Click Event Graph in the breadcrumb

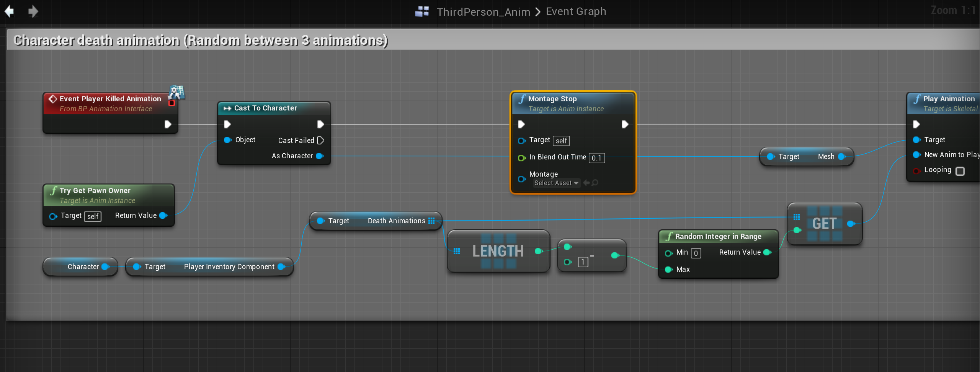(x=576, y=11)
